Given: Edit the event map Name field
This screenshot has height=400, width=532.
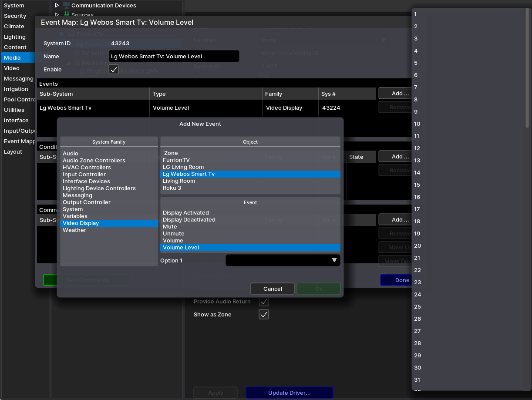Looking at the screenshot, I should click(x=174, y=56).
